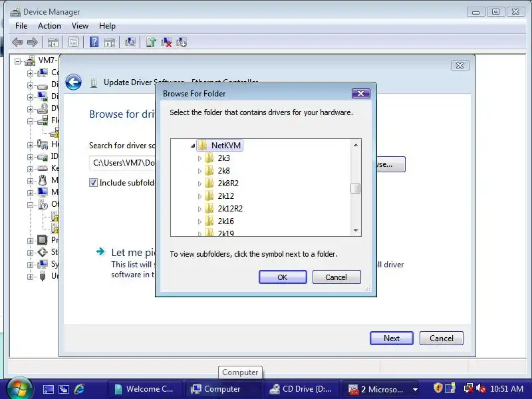The image size is (532, 399).
Task: Click the 10:51 AM taskbar clock
Action: point(507,388)
